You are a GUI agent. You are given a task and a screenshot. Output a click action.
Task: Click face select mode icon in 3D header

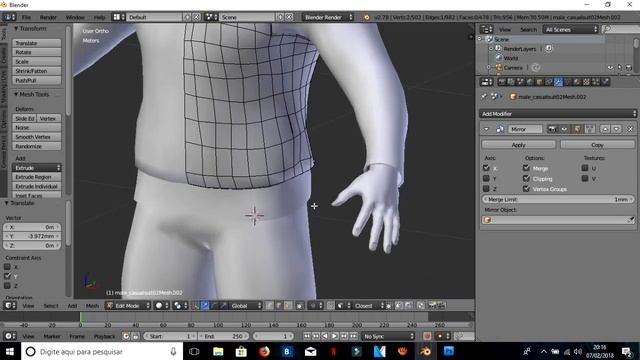click(x=288, y=305)
